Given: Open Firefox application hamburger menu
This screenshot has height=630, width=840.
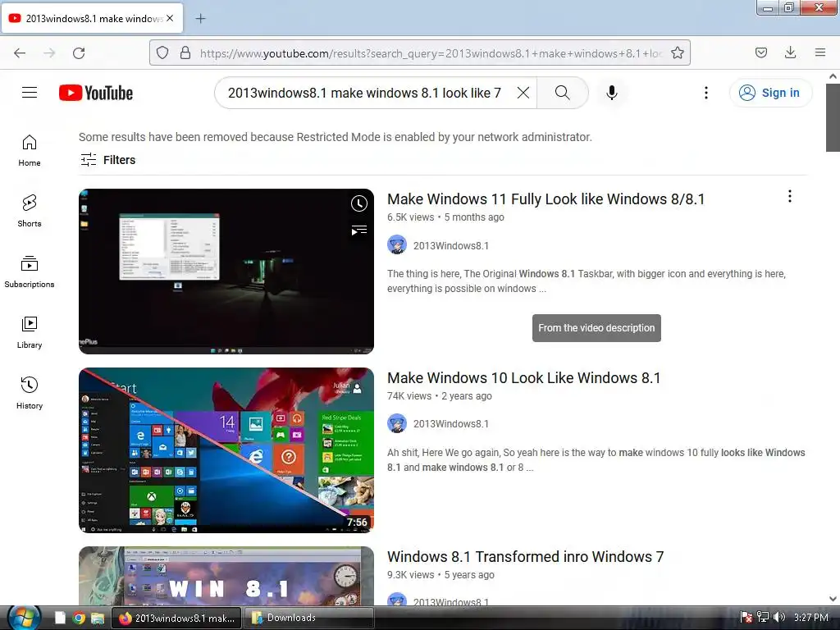Looking at the screenshot, I should (819, 52).
